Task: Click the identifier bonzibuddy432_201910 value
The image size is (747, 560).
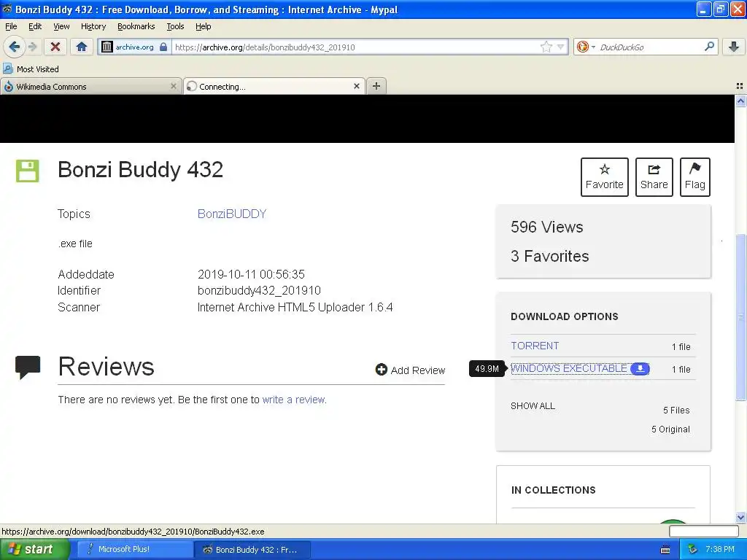Action: coord(259,290)
